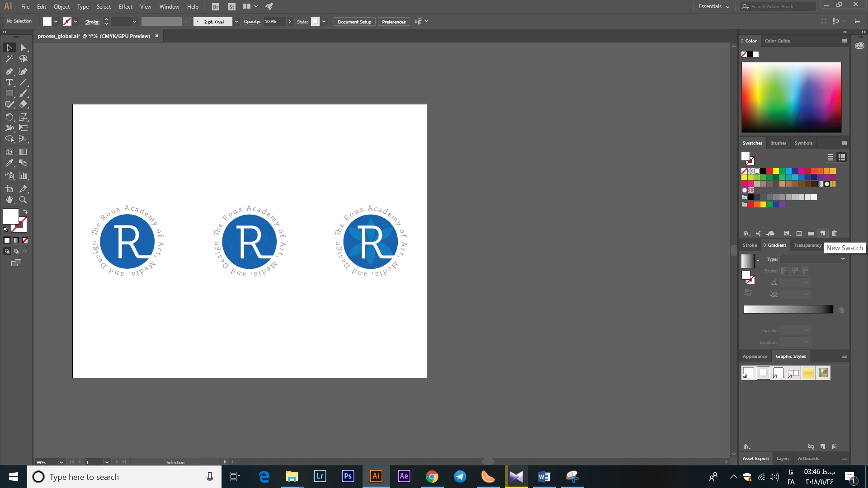The image size is (868, 488).
Task: Select the Selection tool arrow
Action: tap(9, 47)
